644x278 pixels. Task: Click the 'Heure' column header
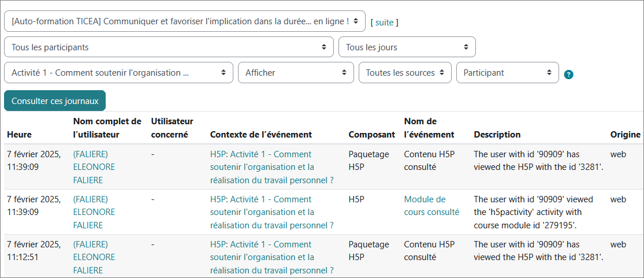pyautogui.click(x=19, y=135)
